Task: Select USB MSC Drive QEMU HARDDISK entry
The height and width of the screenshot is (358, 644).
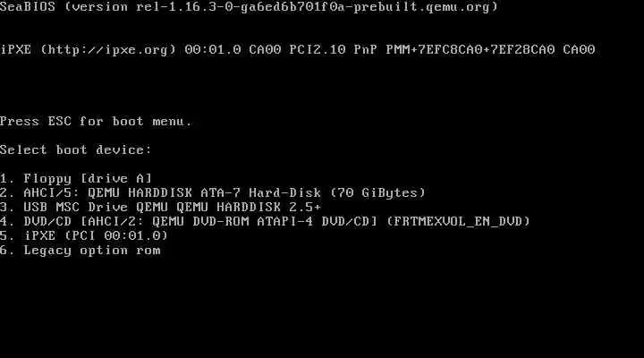Action: pyautogui.click(x=161, y=207)
